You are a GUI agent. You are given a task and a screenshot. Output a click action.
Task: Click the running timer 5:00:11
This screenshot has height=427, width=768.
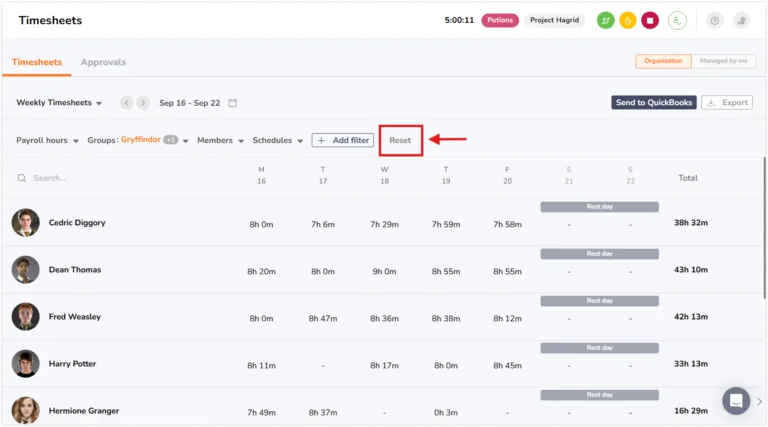coord(459,20)
